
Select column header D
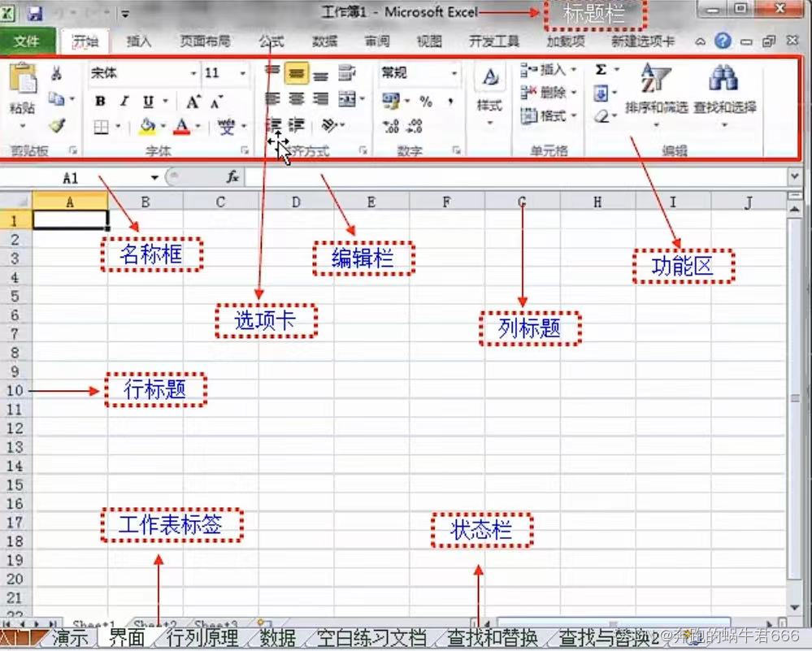296,202
